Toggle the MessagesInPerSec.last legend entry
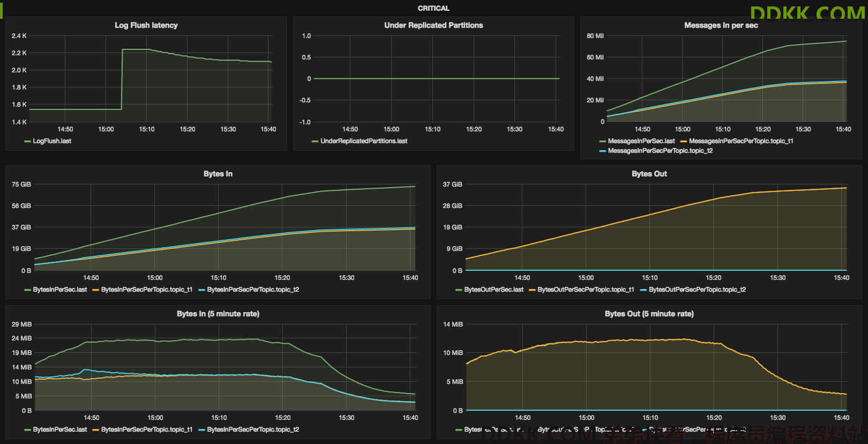Screen dimensions: 868x444 [641, 141]
